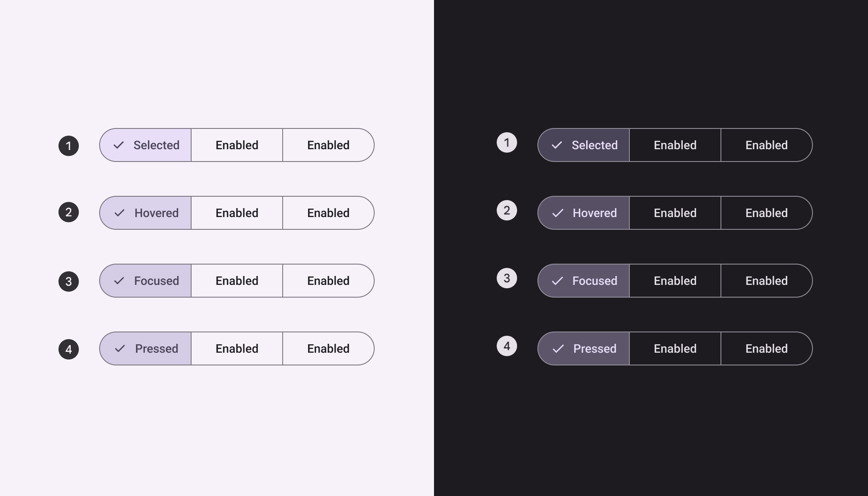Click the checkmark icon on light Hovered segment
Image resolution: width=868 pixels, height=496 pixels.
click(120, 213)
